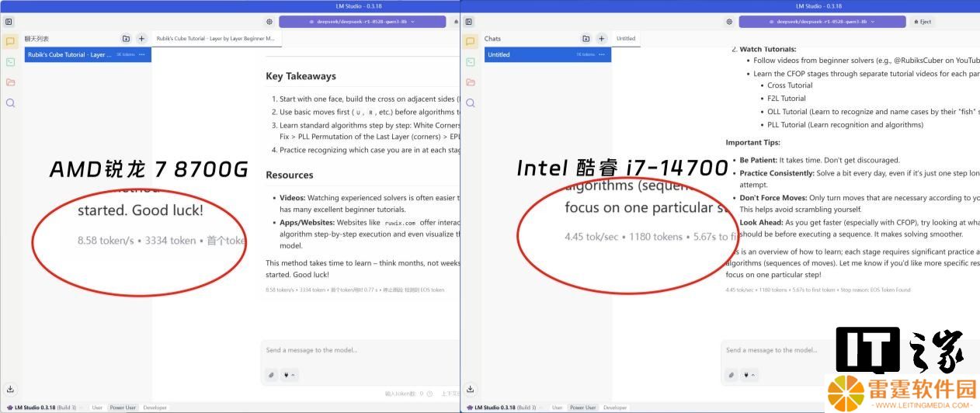Click 'Key Takeaways' heading text
Screen dimensions: 980x413
click(x=301, y=76)
